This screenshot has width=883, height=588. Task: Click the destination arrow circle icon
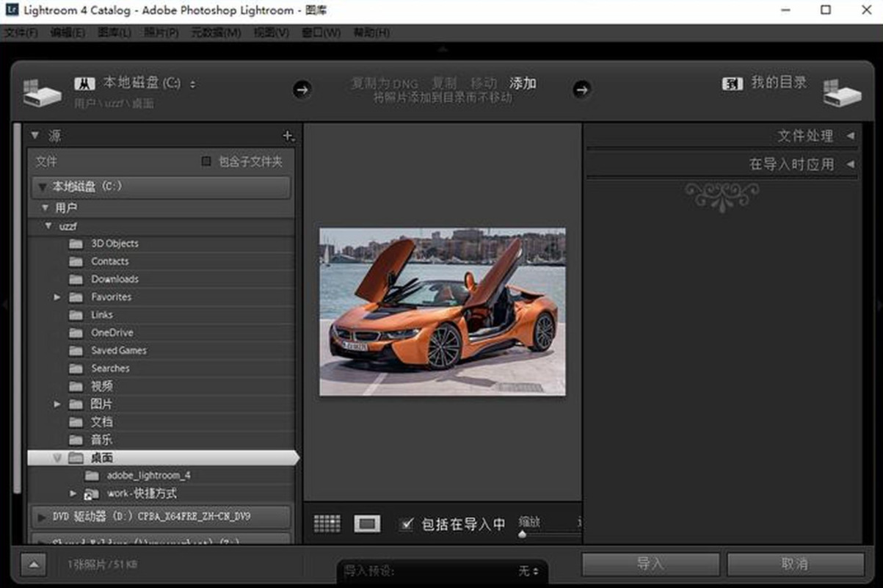pos(581,90)
